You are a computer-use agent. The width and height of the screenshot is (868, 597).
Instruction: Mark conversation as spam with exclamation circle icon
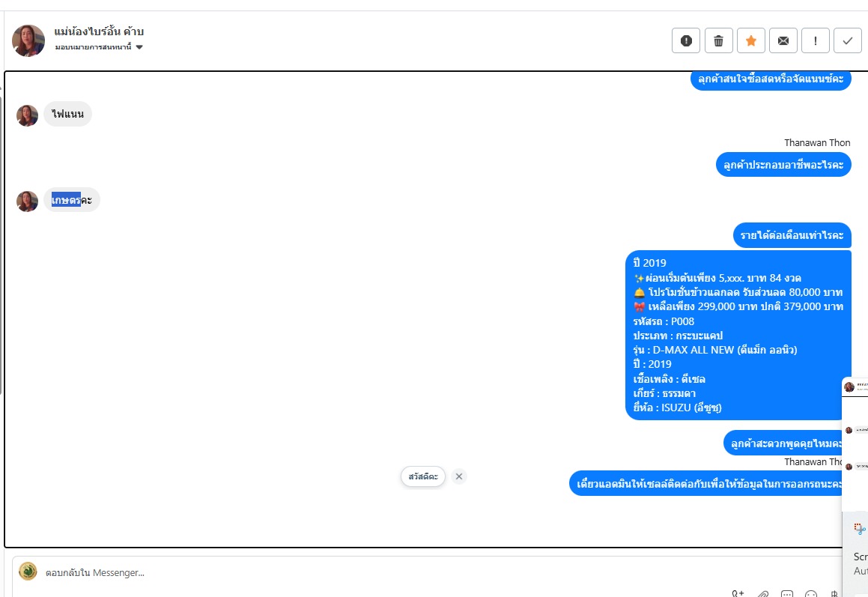(686, 40)
